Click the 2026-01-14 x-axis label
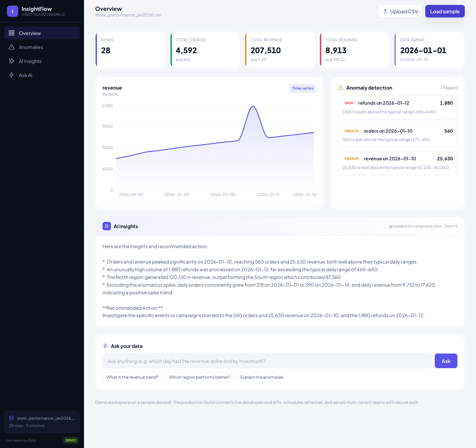 point(304,194)
